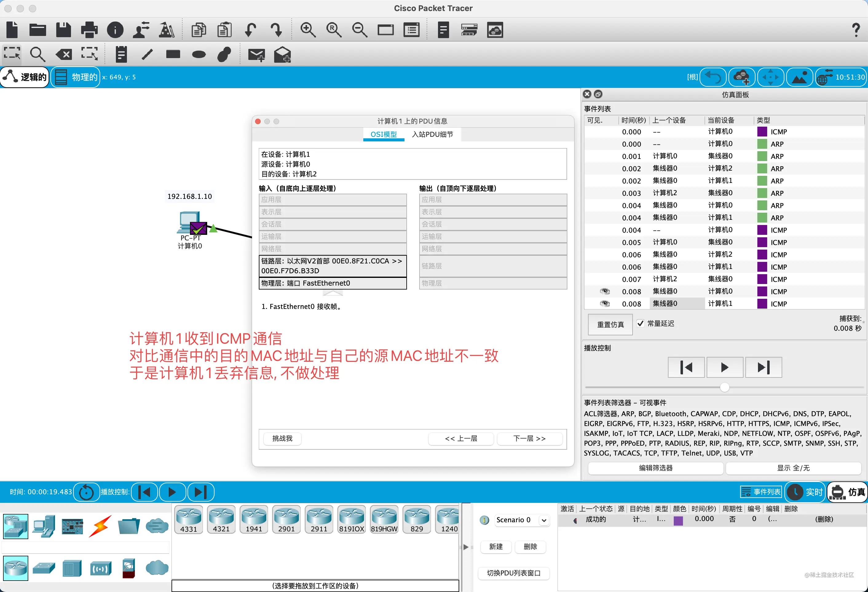The width and height of the screenshot is (868, 592).
Task: Select the Place Note tool
Action: (121, 54)
